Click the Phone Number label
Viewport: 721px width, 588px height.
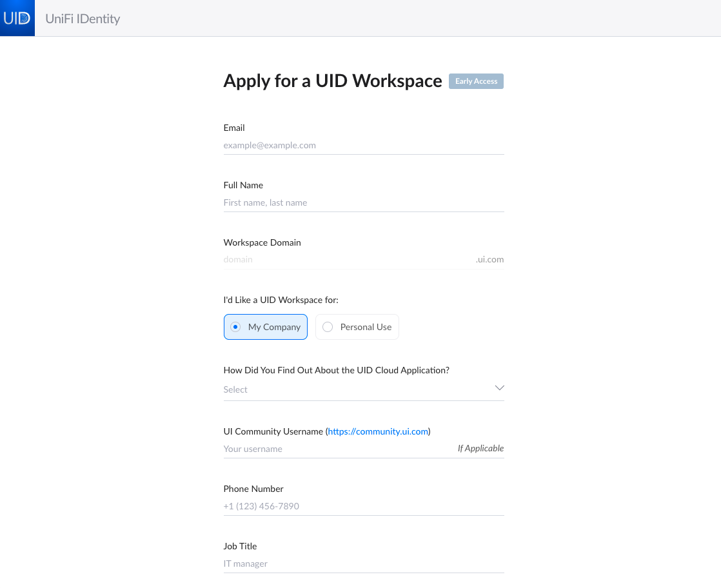coord(253,489)
